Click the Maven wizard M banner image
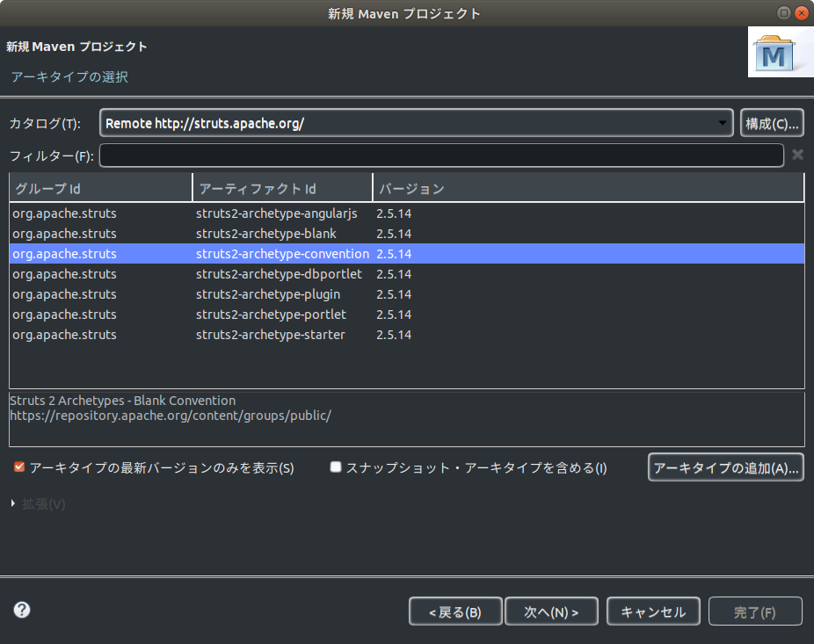Viewport: 814px width, 644px height. click(781, 52)
